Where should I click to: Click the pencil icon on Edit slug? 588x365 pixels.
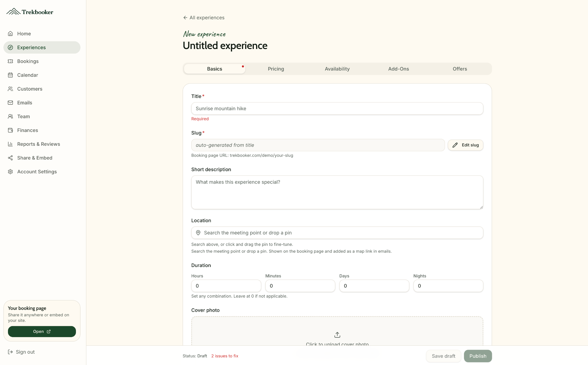455,145
